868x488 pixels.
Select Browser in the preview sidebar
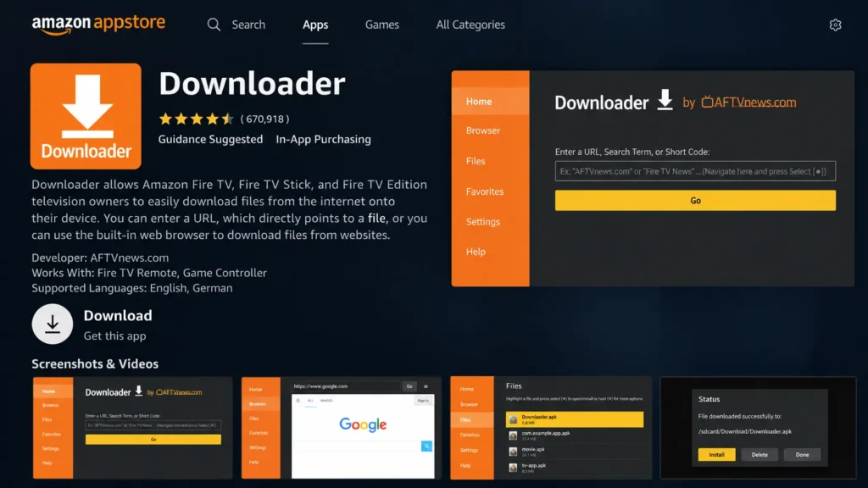point(482,130)
